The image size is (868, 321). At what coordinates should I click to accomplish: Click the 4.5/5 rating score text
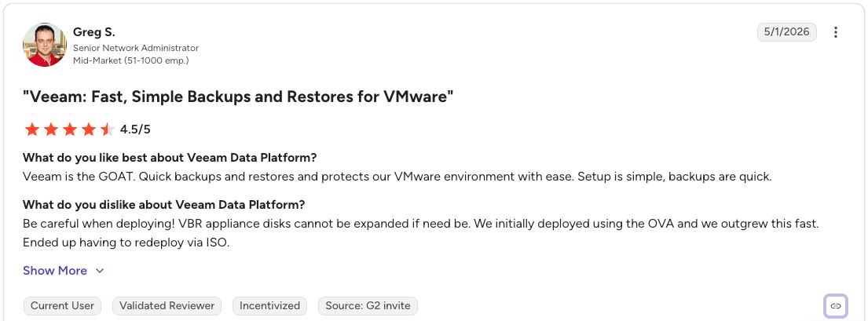tap(136, 130)
